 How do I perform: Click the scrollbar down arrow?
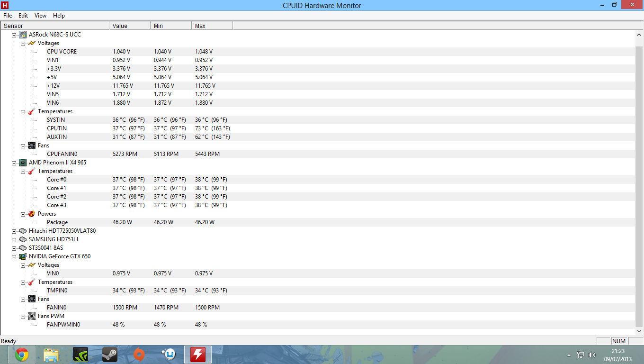[639, 331]
